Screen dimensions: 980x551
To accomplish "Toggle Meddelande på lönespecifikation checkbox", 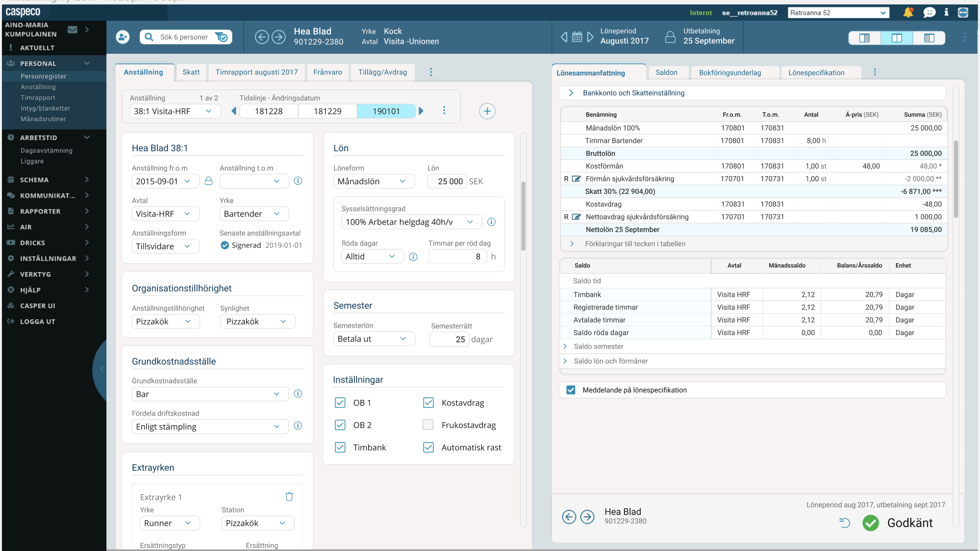I will [571, 390].
